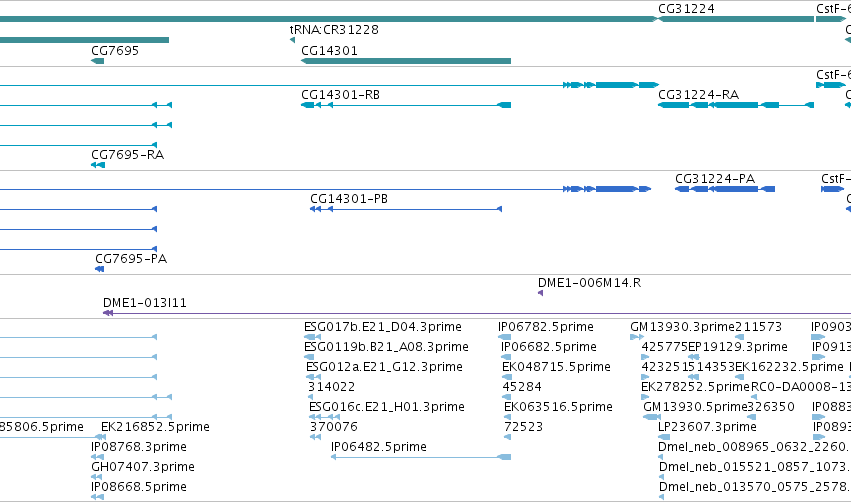Select the DME1-013I11 clone label
Image resolution: width=851 pixels, height=502 pixels.
(x=145, y=303)
